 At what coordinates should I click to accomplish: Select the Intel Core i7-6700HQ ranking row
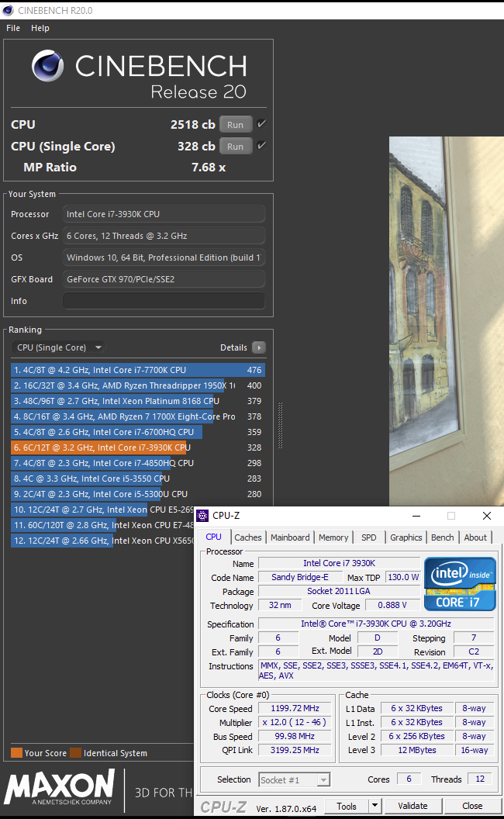click(x=138, y=432)
